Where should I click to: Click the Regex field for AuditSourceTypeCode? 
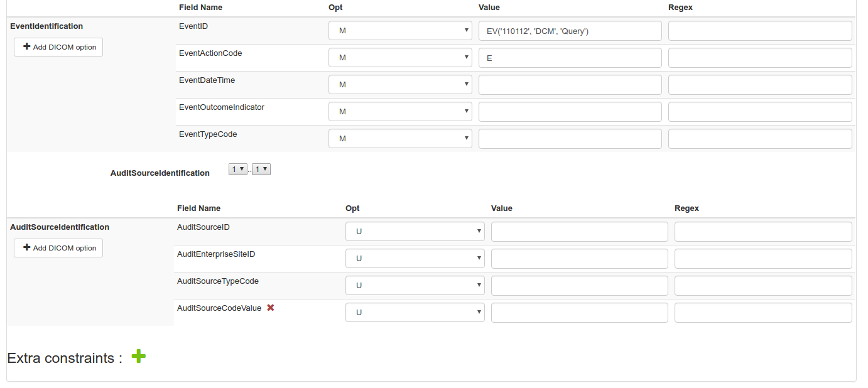(x=762, y=285)
